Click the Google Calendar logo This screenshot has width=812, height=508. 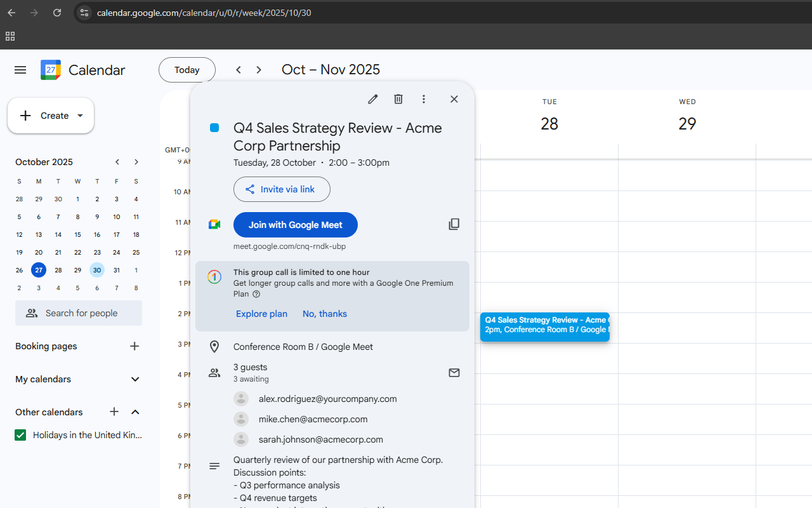click(x=50, y=70)
